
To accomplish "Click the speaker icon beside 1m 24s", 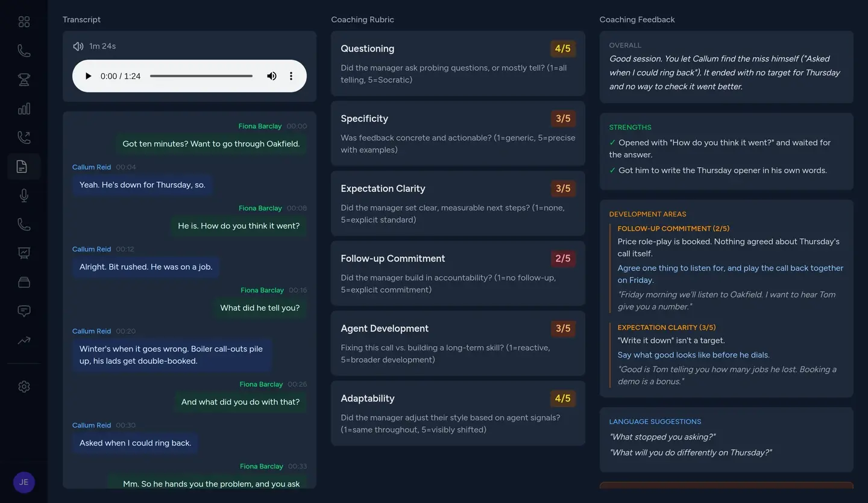I will [x=78, y=46].
